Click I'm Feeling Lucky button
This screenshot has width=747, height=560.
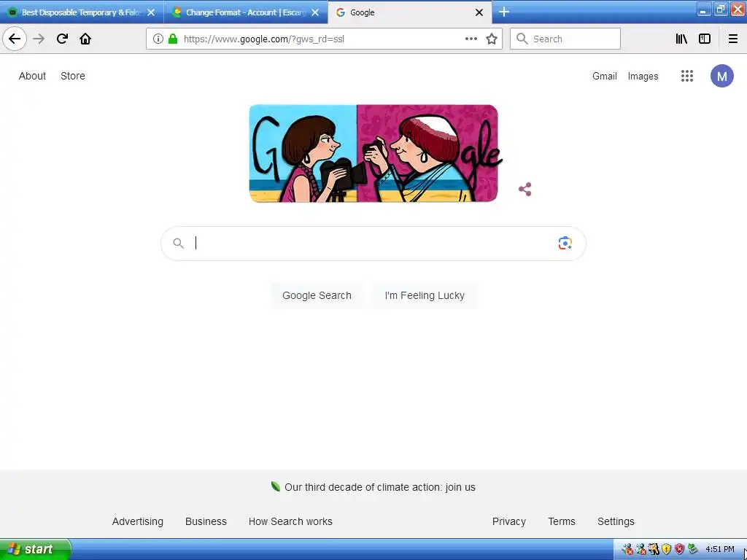point(425,295)
